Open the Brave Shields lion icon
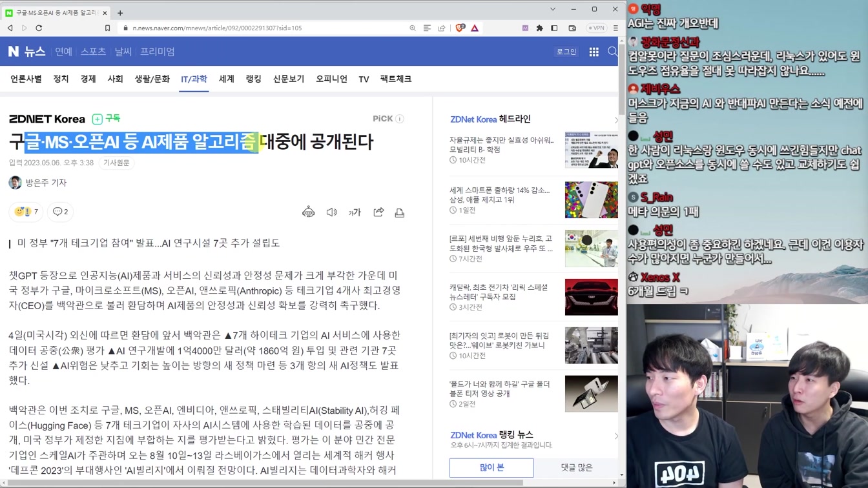The width and height of the screenshot is (868, 488). pos(460,28)
